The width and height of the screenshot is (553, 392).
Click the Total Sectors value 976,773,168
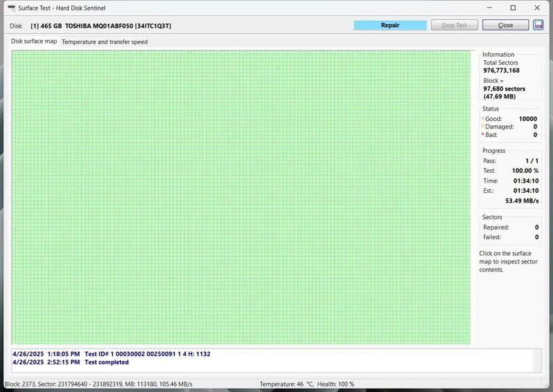[x=501, y=71]
